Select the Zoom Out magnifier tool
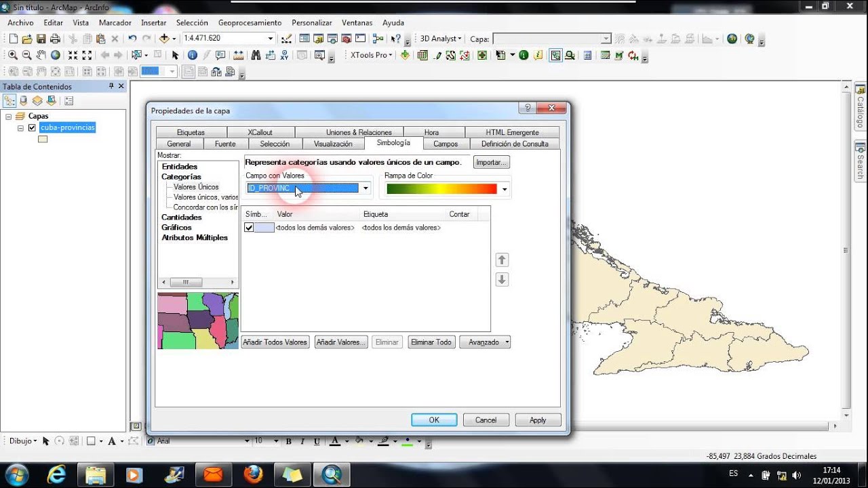The image size is (868, 488). (27, 55)
